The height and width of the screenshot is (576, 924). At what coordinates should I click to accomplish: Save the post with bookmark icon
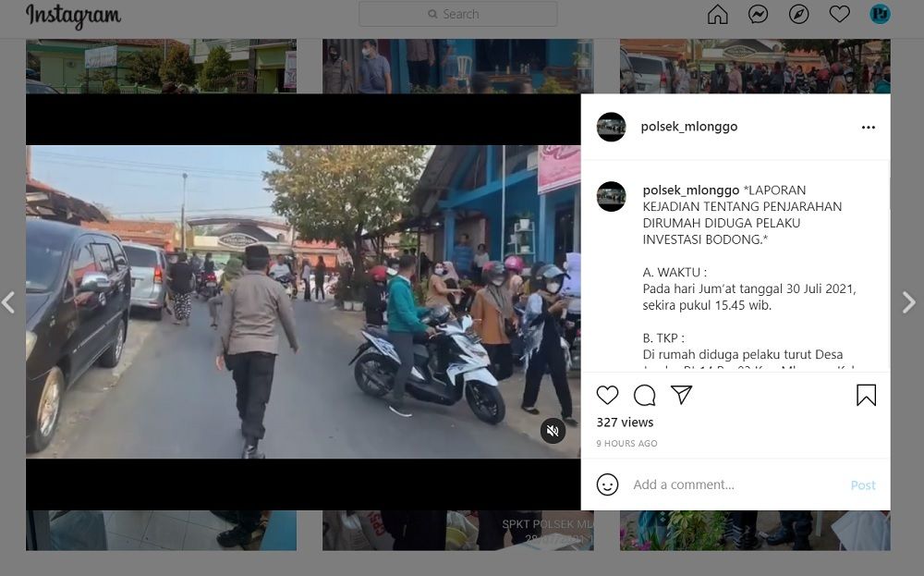tap(866, 395)
